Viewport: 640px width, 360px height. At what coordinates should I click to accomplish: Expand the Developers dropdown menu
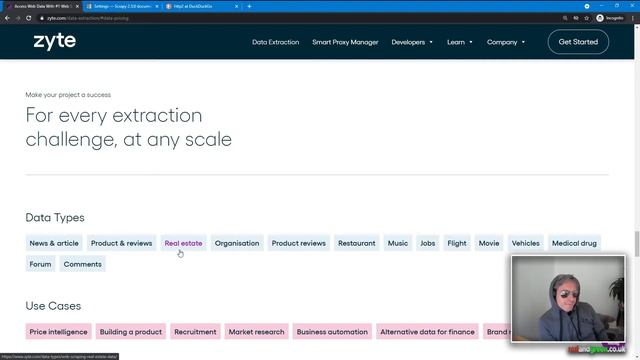412,42
